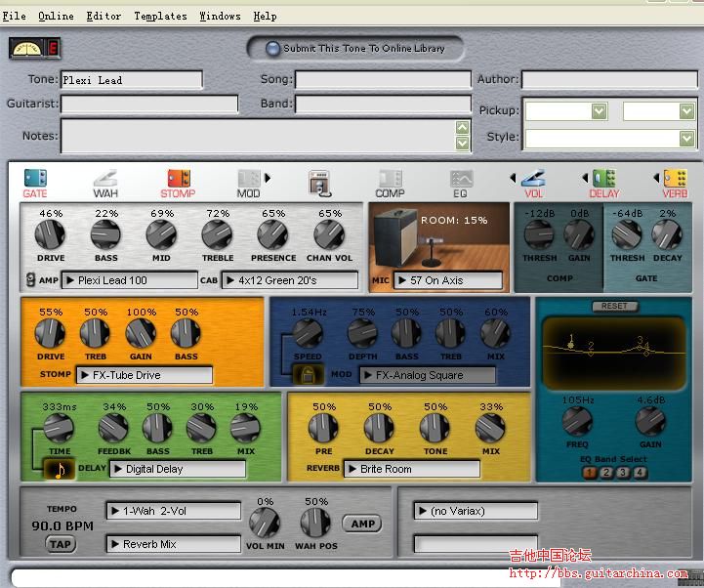This screenshot has width=704, height=588.
Task: Click the WAH pedal icon
Action: coord(105,180)
